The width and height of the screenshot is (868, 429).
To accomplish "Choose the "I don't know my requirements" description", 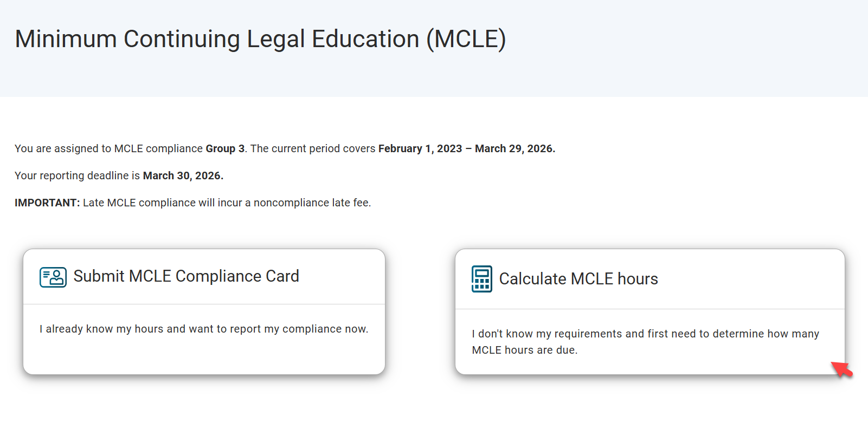I will pos(645,334).
